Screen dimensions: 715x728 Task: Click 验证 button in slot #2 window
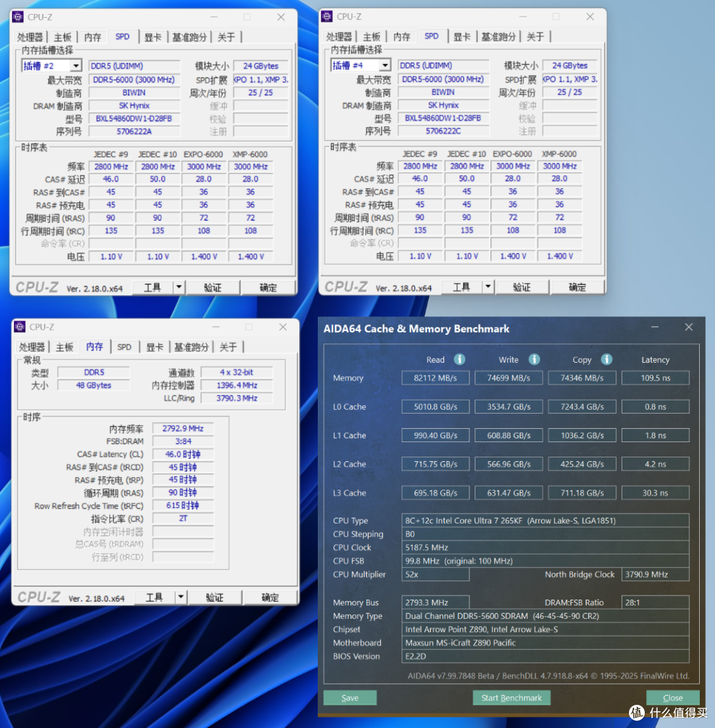click(213, 287)
